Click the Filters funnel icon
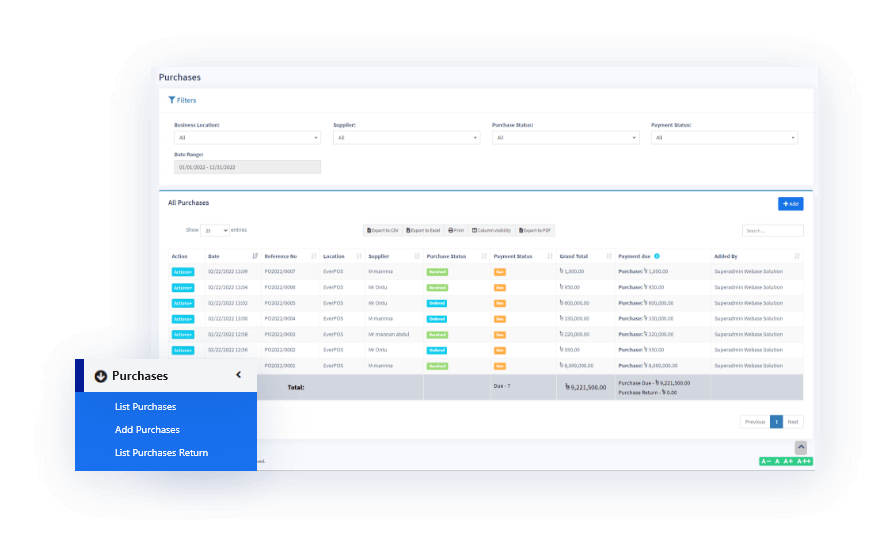Screen dimensions: 896x554 (172, 100)
